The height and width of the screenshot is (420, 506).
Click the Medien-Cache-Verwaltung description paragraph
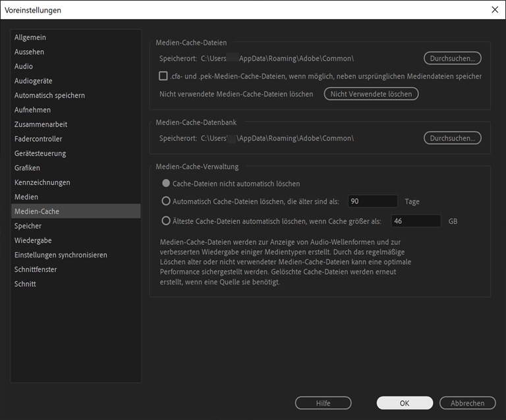coord(285,262)
